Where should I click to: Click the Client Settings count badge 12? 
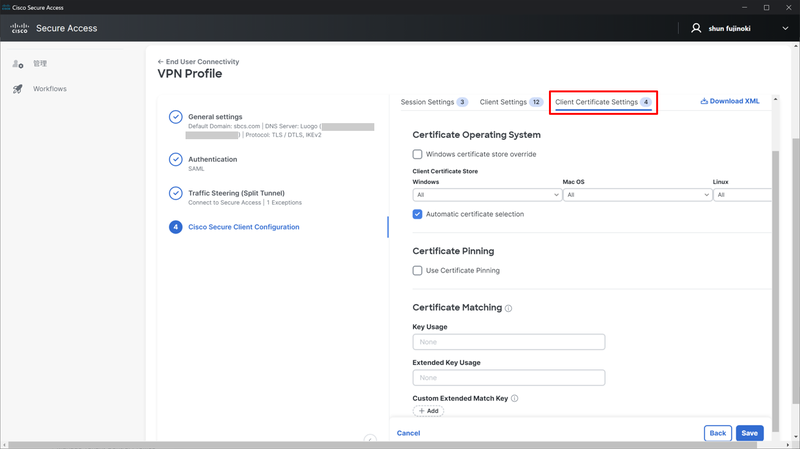536,102
